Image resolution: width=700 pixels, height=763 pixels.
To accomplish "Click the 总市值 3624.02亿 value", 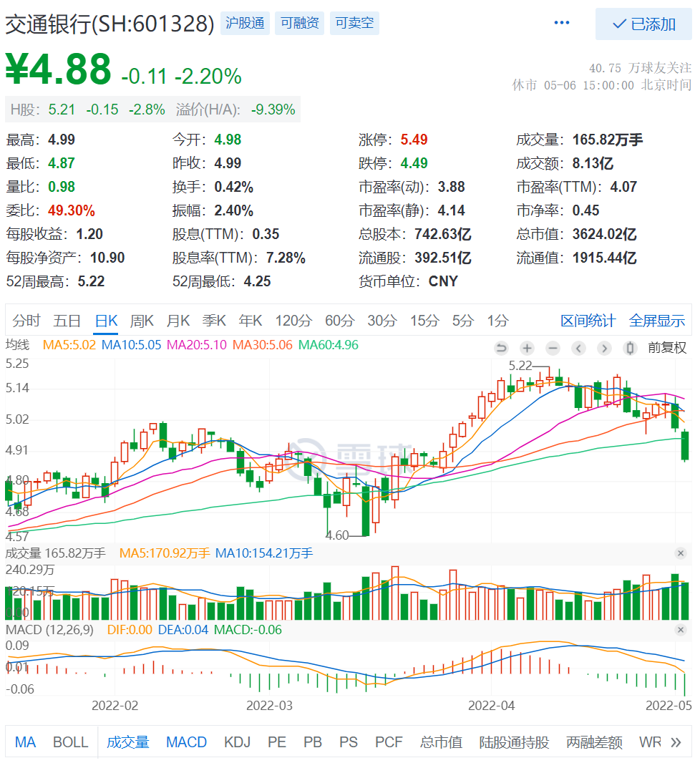I will pos(604,234).
